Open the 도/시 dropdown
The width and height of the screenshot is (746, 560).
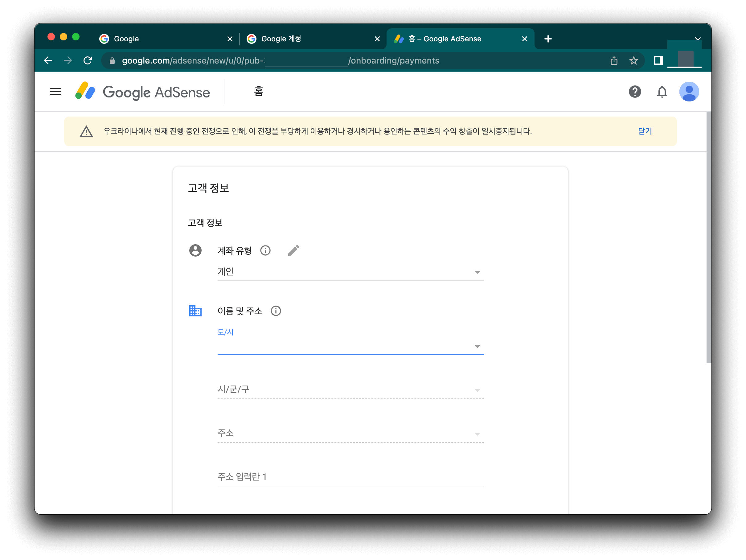(x=350, y=346)
